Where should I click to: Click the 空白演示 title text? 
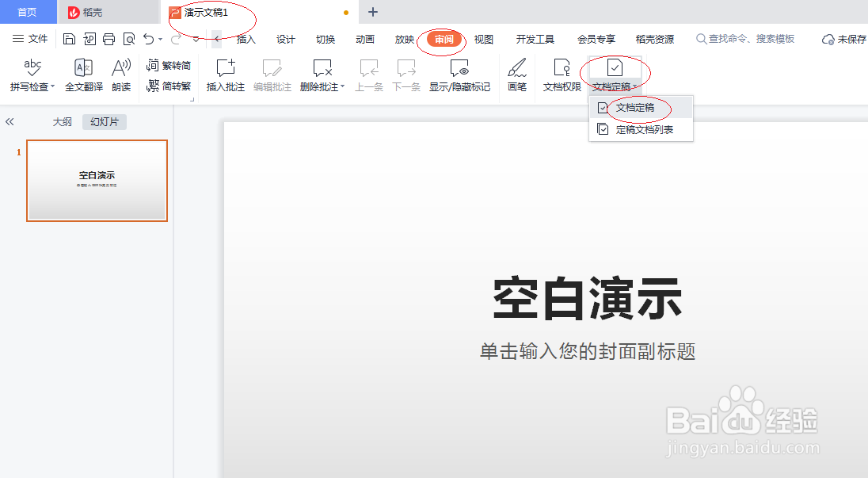point(588,299)
